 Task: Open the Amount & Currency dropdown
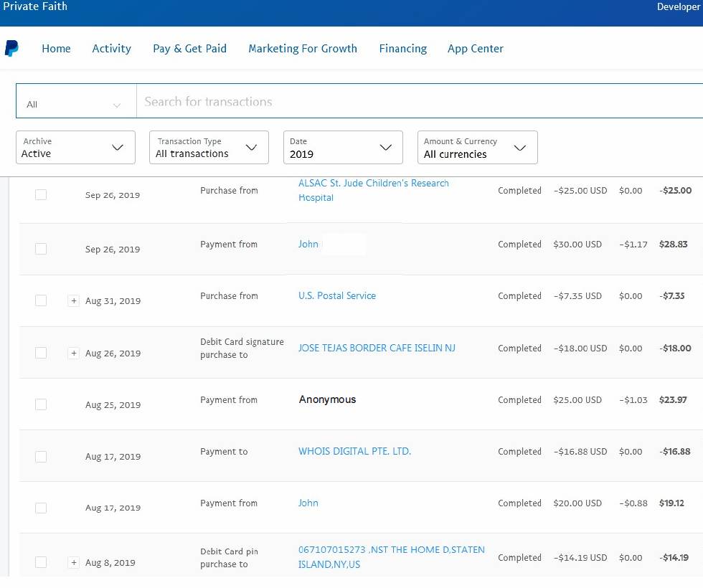click(x=478, y=148)
